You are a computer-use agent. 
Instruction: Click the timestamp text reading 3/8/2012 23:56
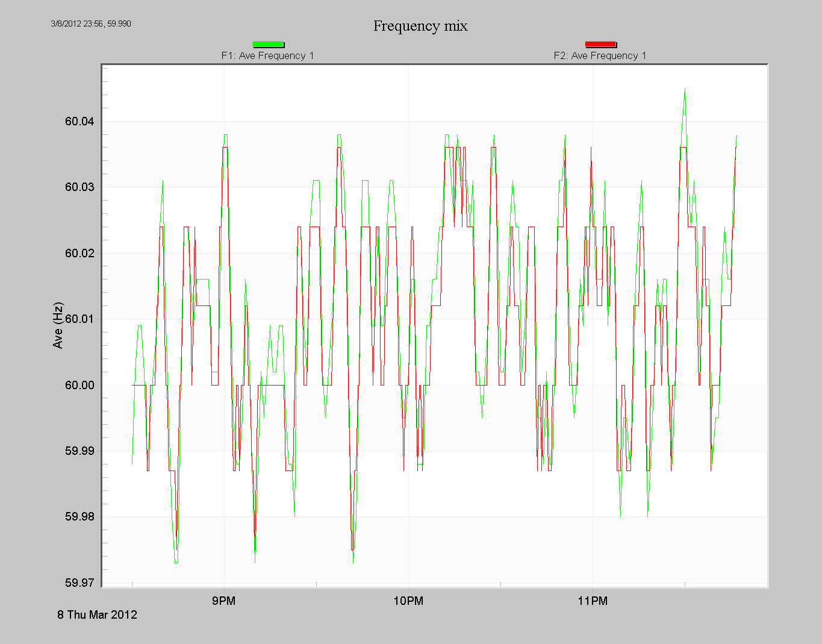coord(77,24)
